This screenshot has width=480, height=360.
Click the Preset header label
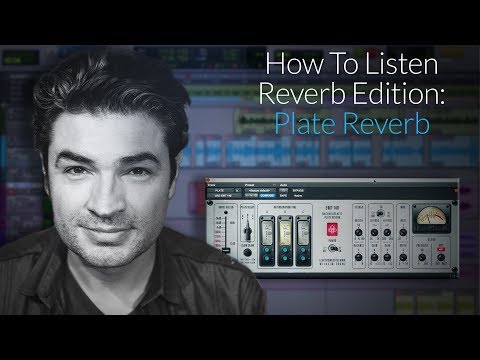pyautogui.click(x=250, y=185)
